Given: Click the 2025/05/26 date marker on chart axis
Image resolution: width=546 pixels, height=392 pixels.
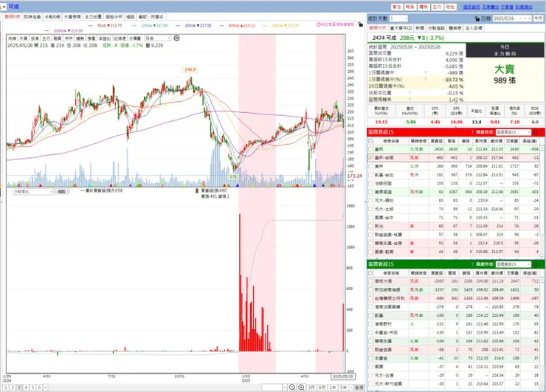Looking at the screenshot, I should (x=342, y=376).
